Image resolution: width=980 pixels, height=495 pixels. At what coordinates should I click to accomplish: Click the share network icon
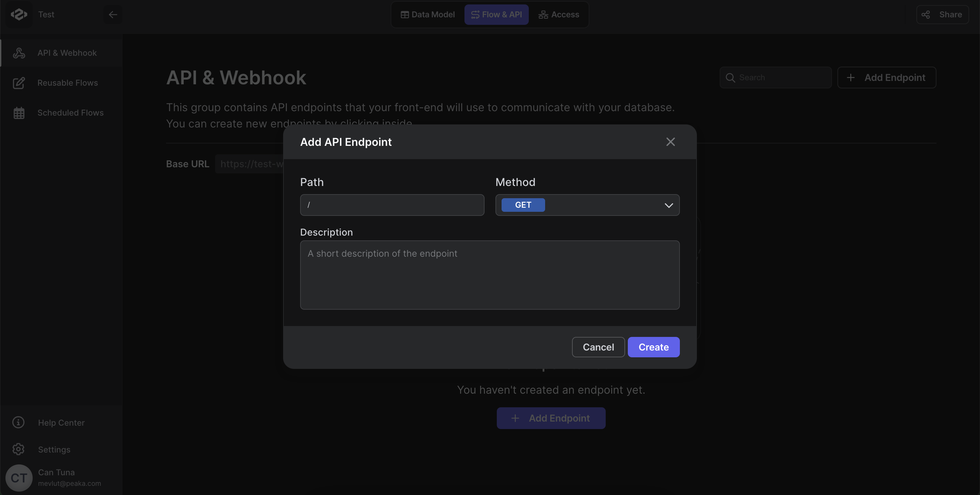coord(926,14)
